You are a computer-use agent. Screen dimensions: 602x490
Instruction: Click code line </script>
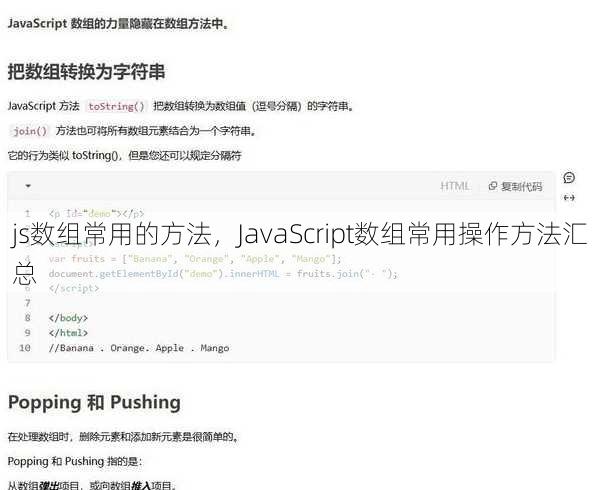[74, 288]
